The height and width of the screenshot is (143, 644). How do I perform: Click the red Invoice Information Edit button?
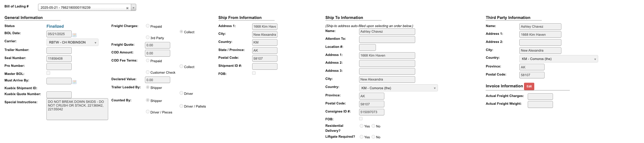tap(529, 86)
